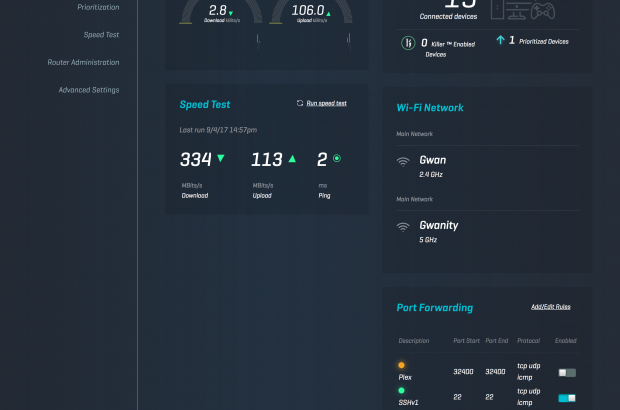
Task: Click the Wi-Fi signal icon for Gwanity
Action: click(403, 226)
